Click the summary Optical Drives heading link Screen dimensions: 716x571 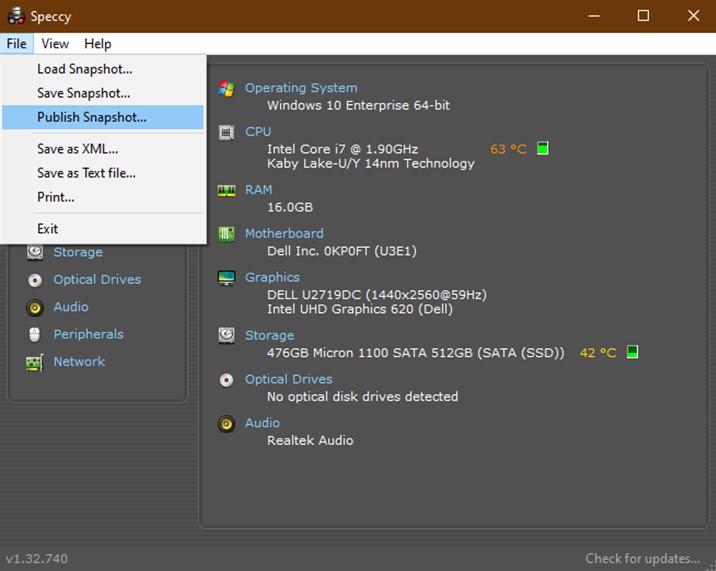coord(289,379)
